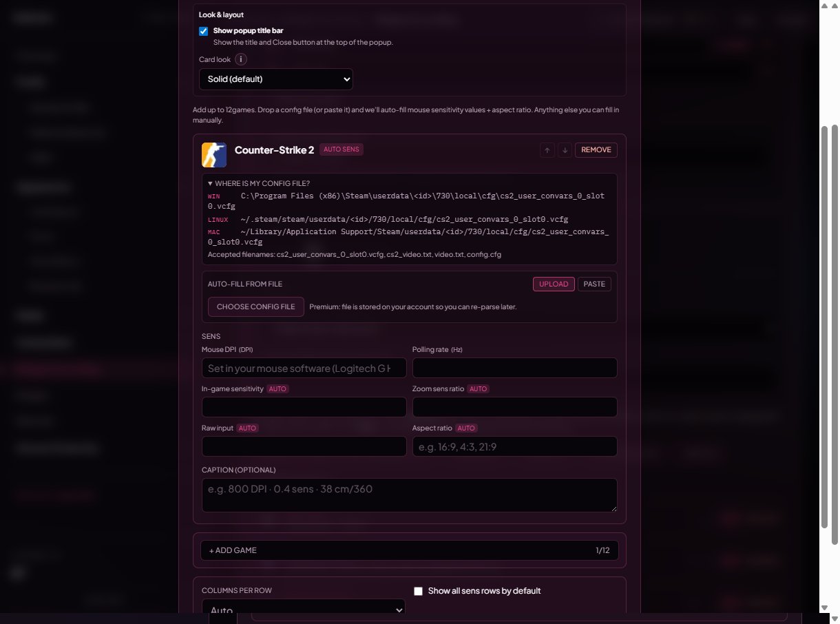840x624 pixels.
Task: Collapse Where is my config file section
Action: [259, 183]
